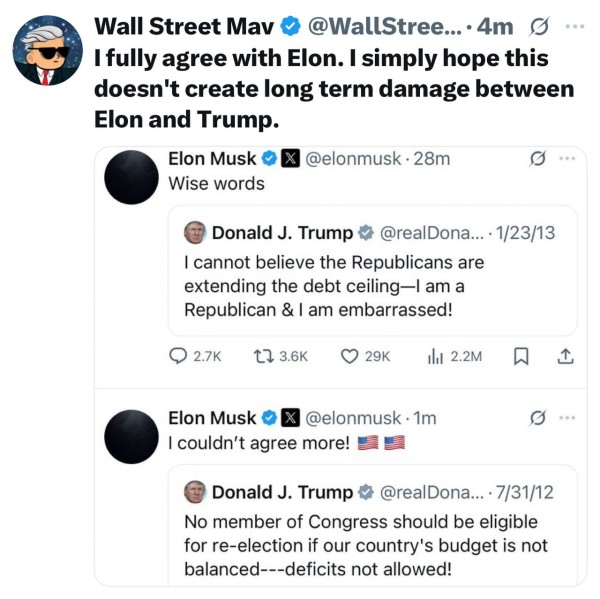Open the view stats icon showing 2.2M
Screen dimensions: 600x599
(x=436, y=355)
